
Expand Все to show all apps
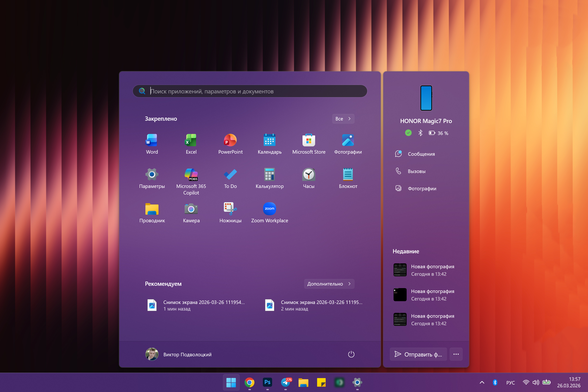[343, 119]
